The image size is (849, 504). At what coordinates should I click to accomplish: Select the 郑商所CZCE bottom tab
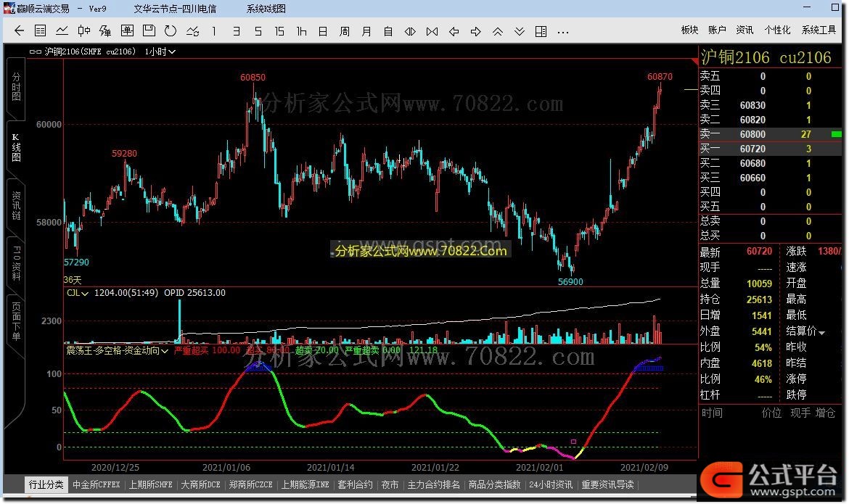pyautogui.click(x=250, y=484)
